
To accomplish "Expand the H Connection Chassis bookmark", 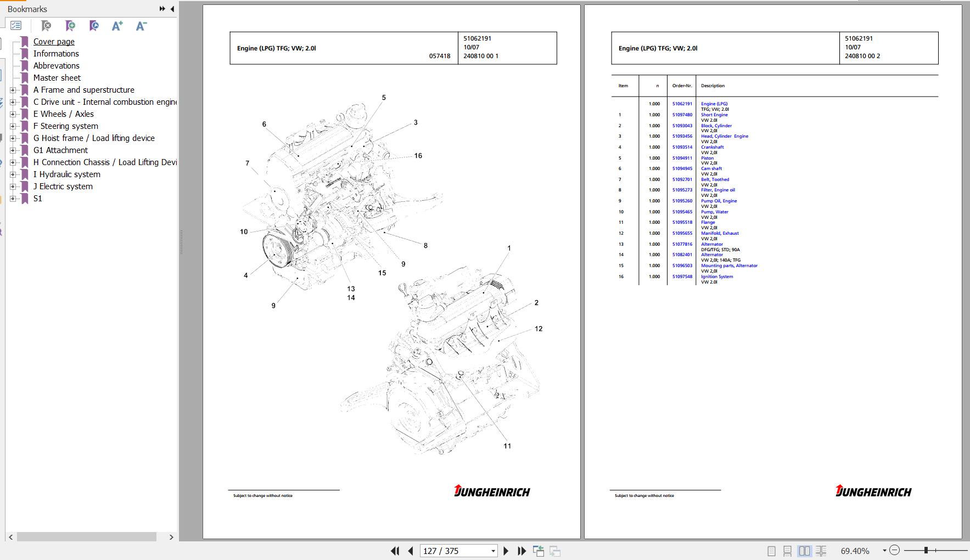I will coord(13,162).
